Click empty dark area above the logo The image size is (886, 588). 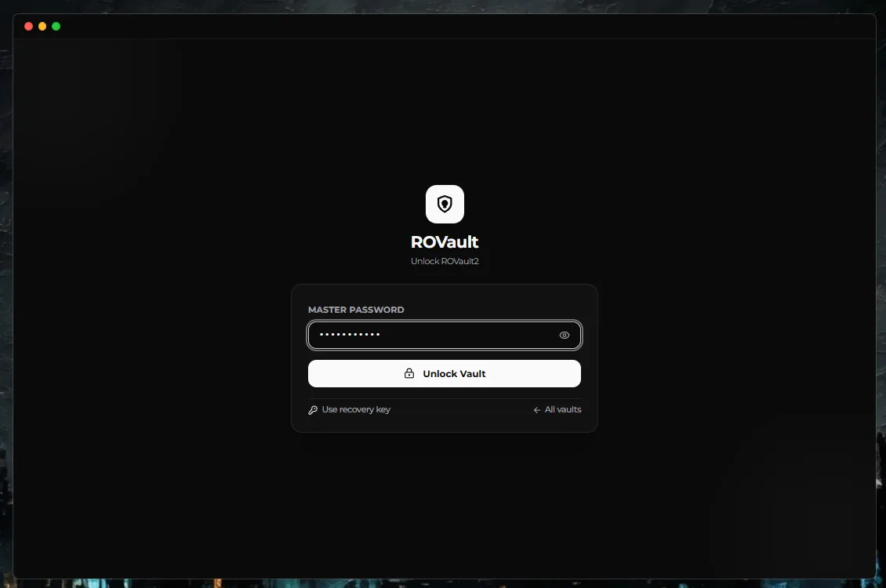445,113
